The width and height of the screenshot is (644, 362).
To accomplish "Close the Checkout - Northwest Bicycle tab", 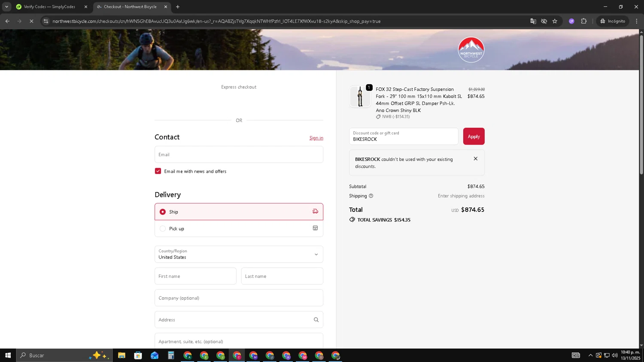I will pyautogui.click(x=166, y=7).
